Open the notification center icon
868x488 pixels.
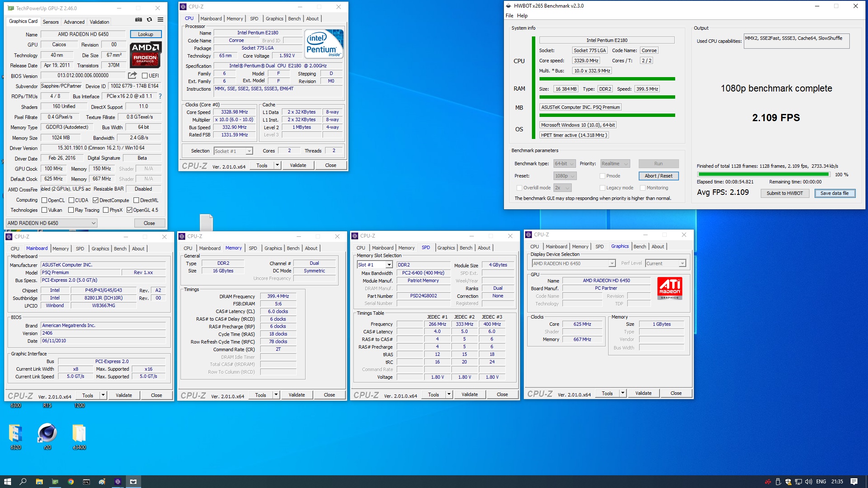854,482
